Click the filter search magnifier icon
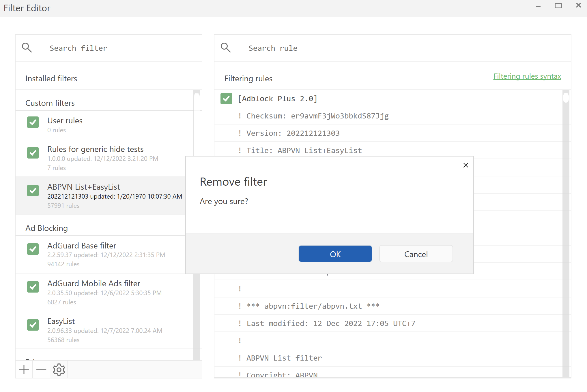Viewport: 587px width, 392px height. [27, 48]
